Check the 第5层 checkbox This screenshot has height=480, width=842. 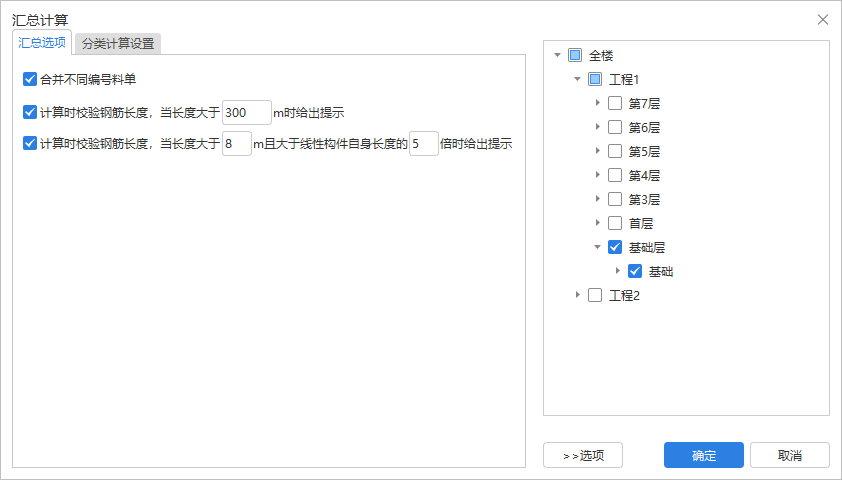click(615, 151)
